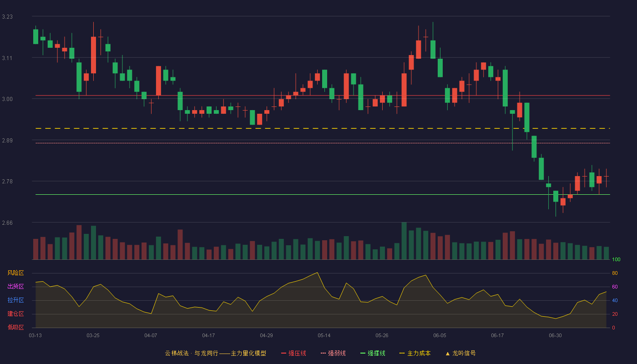Click the 06-17 date label
This screenshot has width=637, height=364.
coord(497,335)
